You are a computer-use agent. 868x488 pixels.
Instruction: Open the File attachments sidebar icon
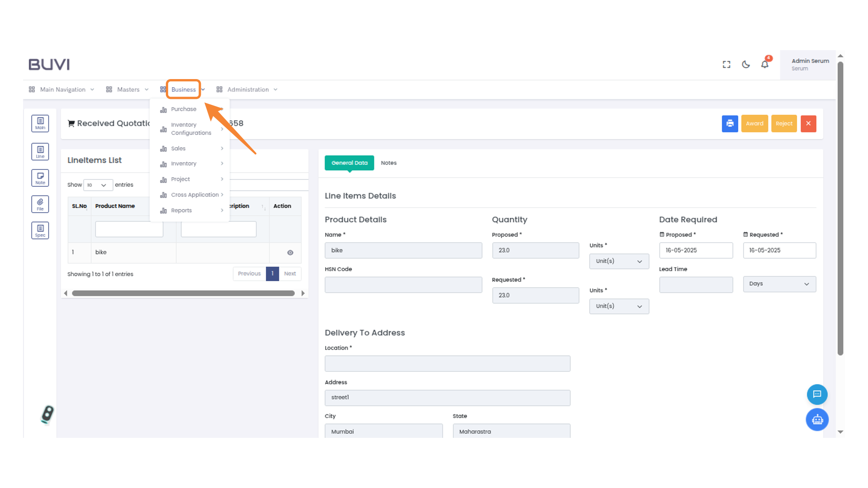40,204
